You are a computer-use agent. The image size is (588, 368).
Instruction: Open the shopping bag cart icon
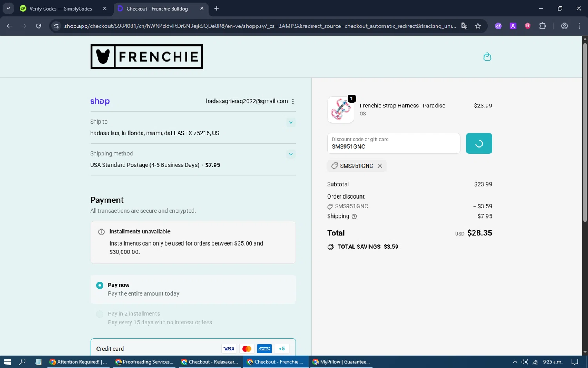point(487,57)
